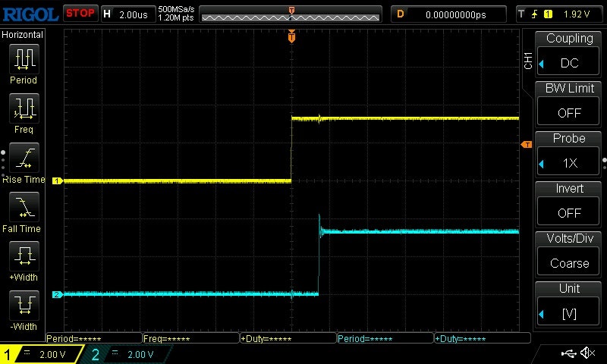Click the muted speaker sound icon
607x364 pixels.
point(587,353)
